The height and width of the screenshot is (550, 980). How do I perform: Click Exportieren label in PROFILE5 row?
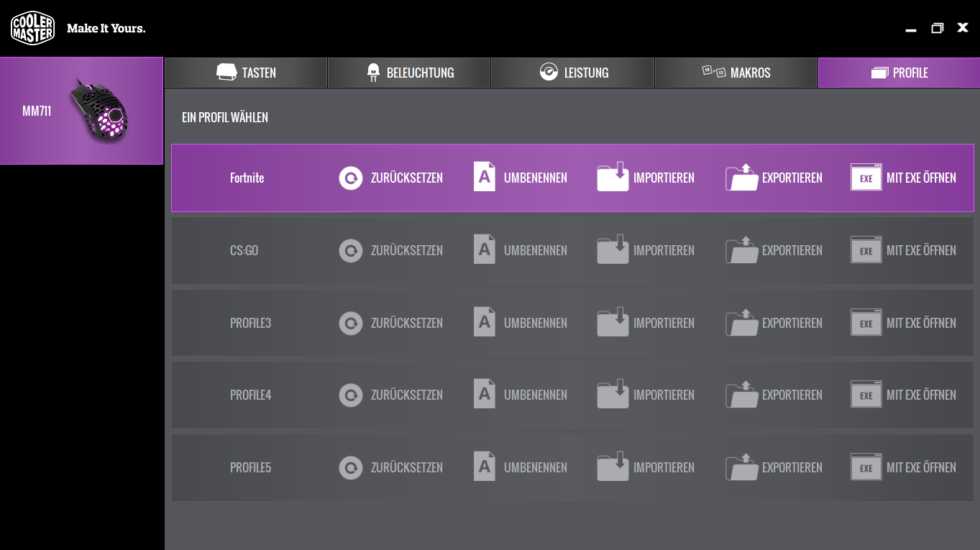(x=792, y=467)
